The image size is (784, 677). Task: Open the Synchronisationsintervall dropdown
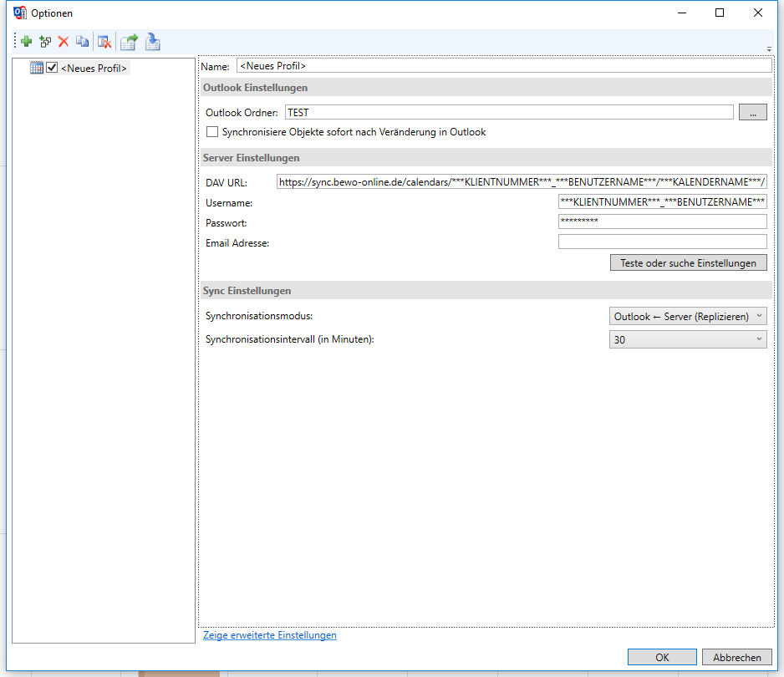758,339
